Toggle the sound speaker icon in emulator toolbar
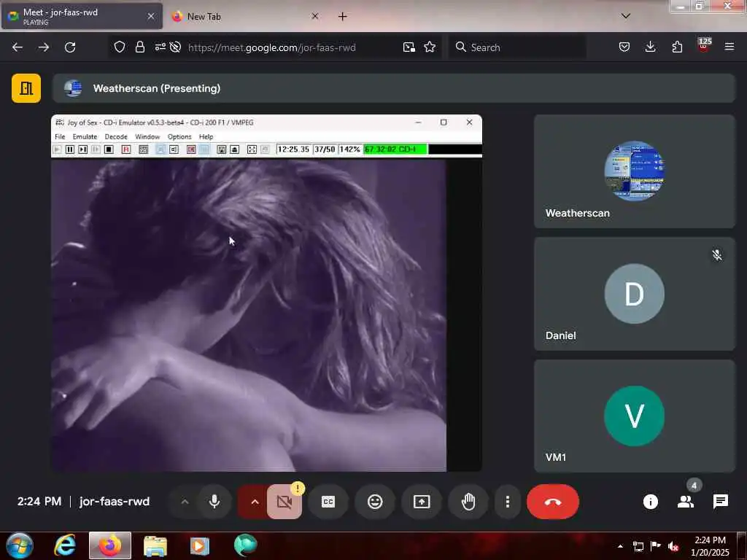 pos(174,149)
